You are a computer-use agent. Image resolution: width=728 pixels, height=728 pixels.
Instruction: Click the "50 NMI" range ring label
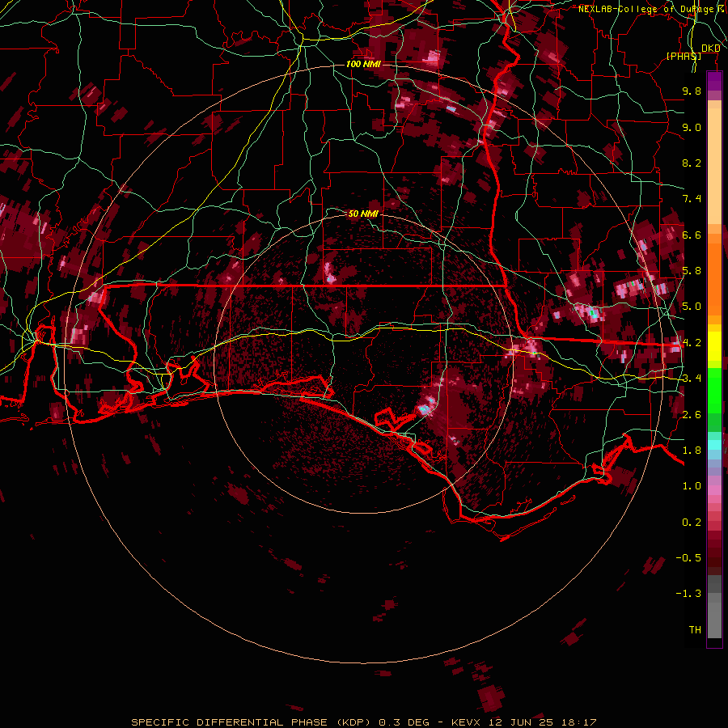[363, 214]
